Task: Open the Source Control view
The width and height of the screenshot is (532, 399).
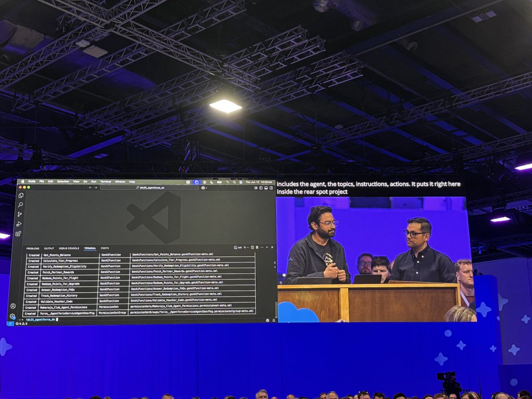Action: (x=20, y=214)
